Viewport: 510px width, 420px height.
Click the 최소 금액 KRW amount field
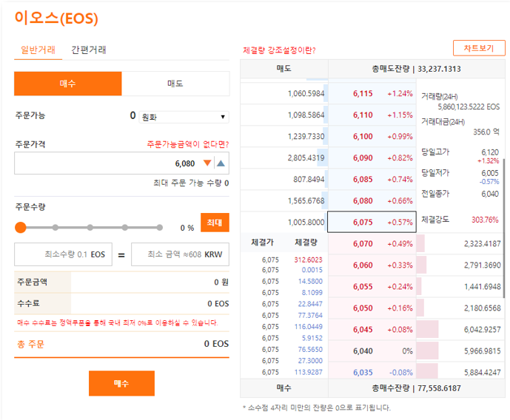coord(180,254)
